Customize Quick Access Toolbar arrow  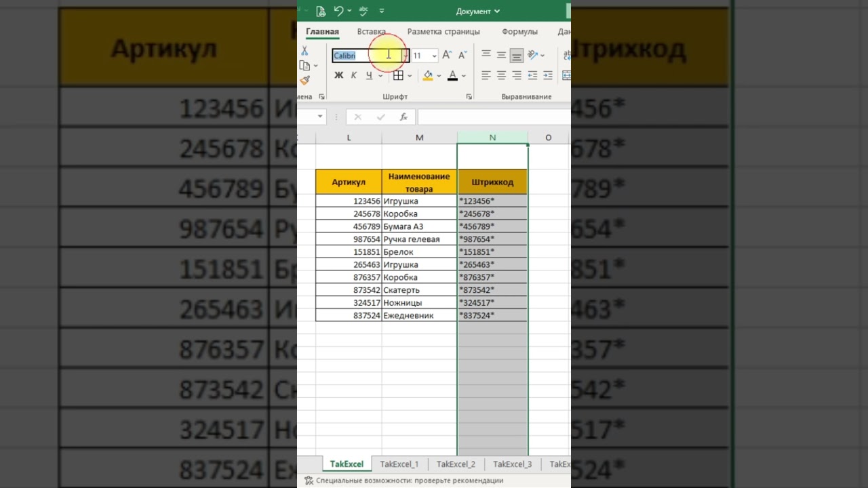pyautogui.click(x=382, y=11)
